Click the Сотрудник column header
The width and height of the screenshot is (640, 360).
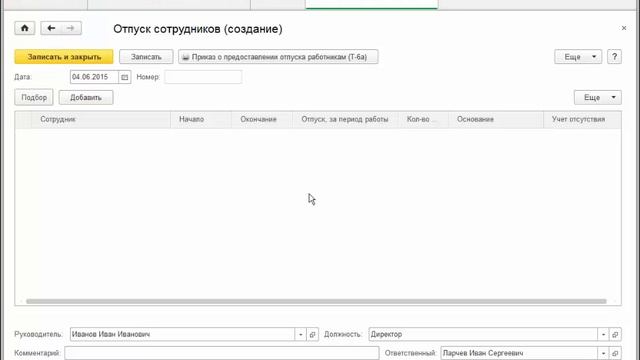(x=101, y=120)
